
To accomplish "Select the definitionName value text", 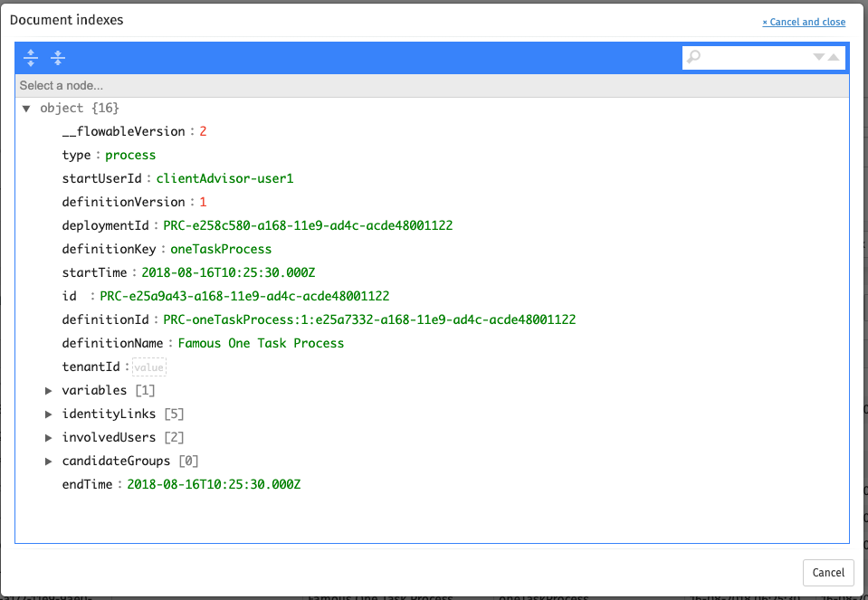I will click(x=261, y=344).
